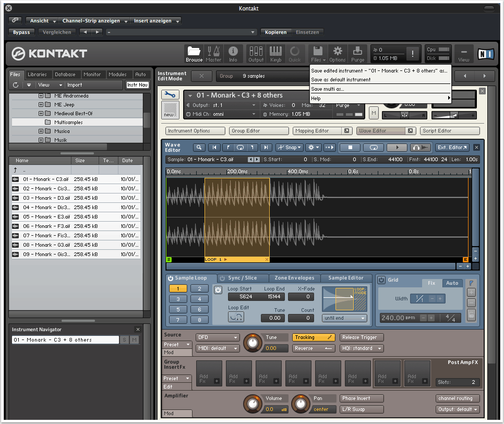The image size is (504, 424).
Task: Adjust the Volume knob in Amplifier
Action: click(253, 404)
